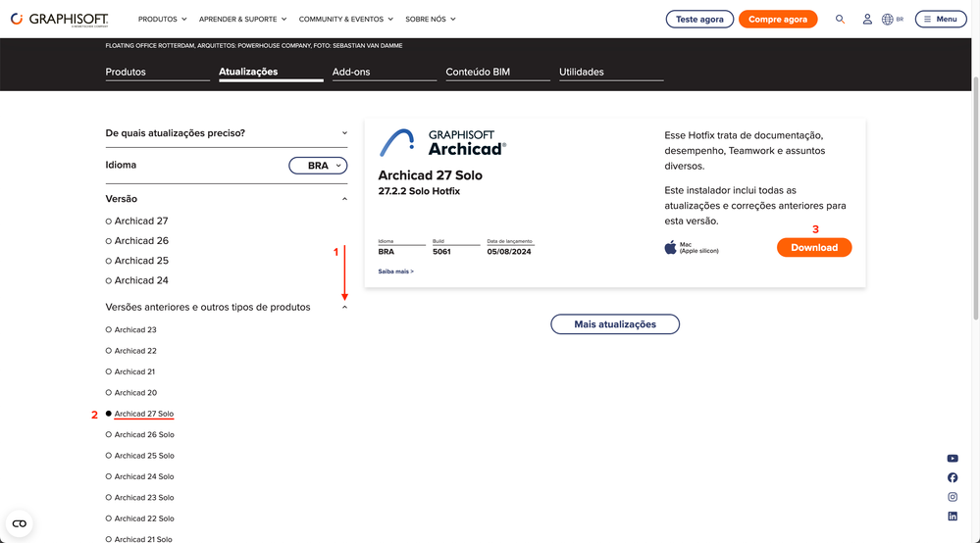Click the Graphisoft logo
The image size is (980, 543).
coord(60,20)
